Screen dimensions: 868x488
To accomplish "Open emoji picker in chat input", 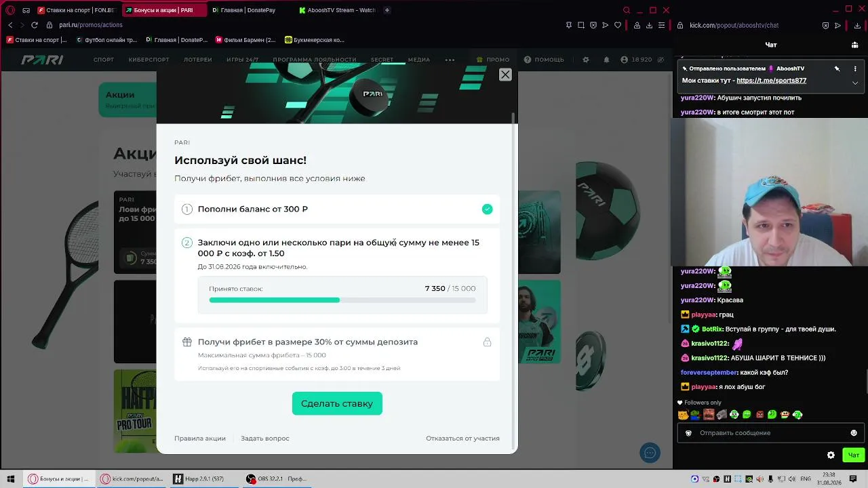I will 854,433.
